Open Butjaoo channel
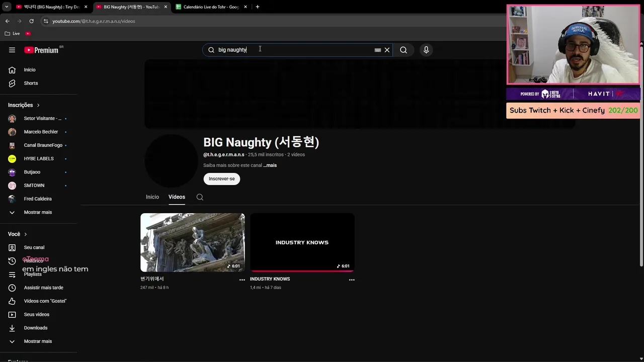Image resolution: width=644 pixels, height=362 pixels. click(x=38, y=172)
